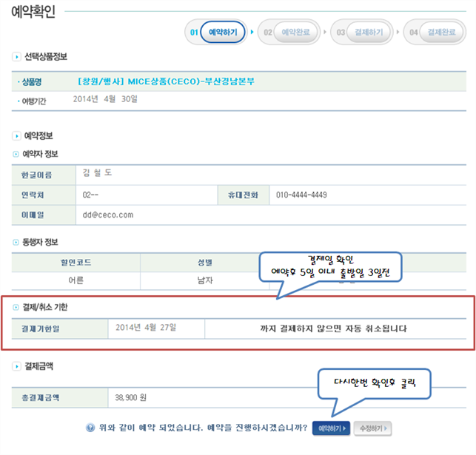The image size is (476, 455).
Task: Click the arrow icon beside 선택상품정보
Action: [x=17, y=57]
